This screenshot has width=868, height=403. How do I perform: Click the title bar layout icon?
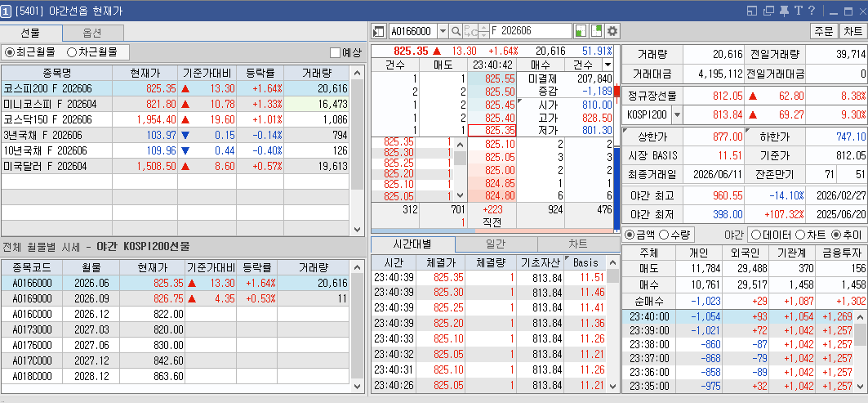point(752,11)
